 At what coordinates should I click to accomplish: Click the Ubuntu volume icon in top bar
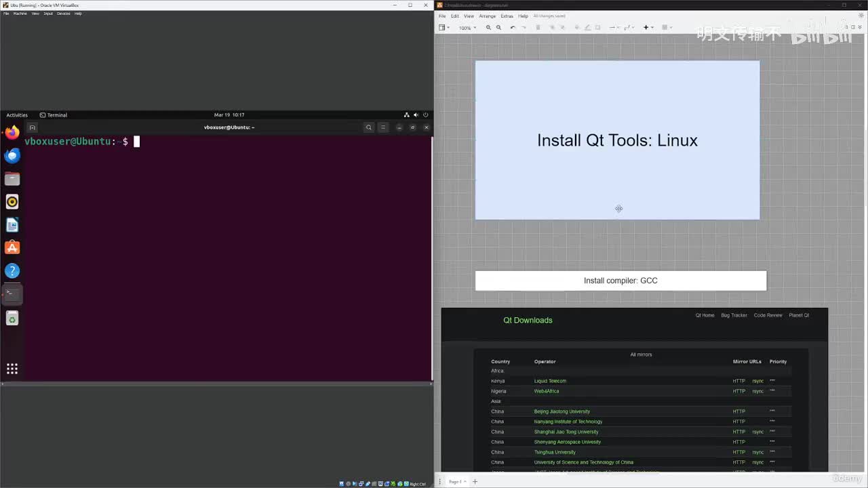416,115
